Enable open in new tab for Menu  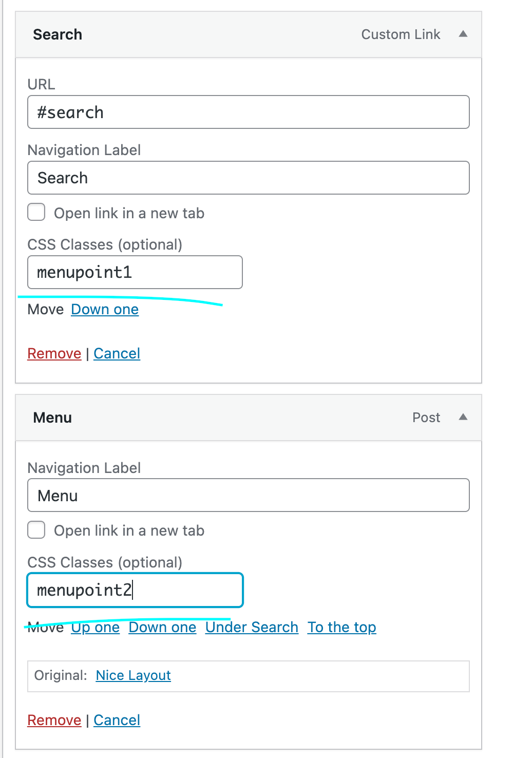[36, 529]
